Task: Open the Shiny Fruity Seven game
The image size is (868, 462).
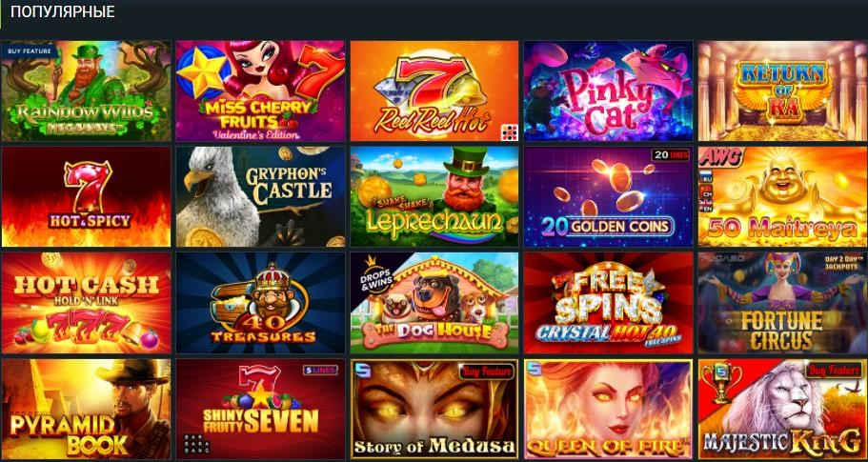Action: 260,409
